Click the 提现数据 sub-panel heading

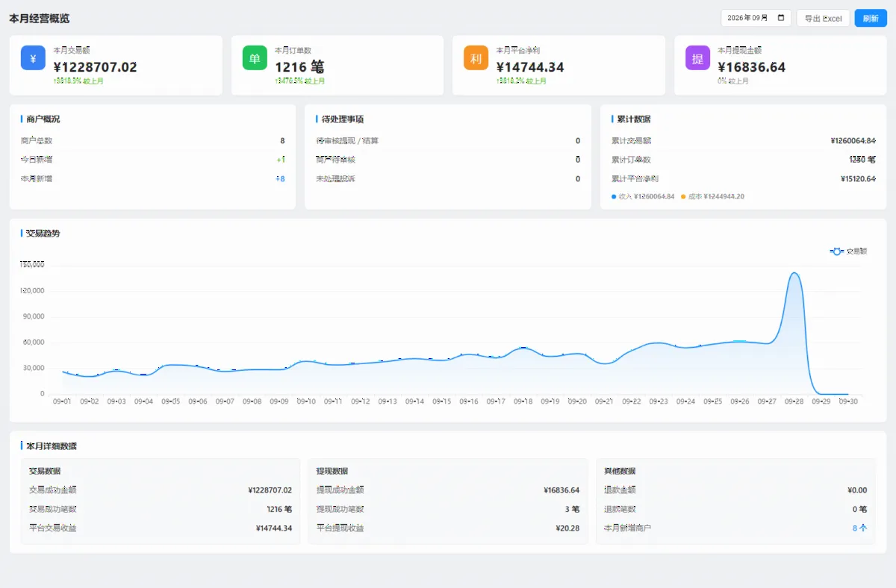point(332,471)
